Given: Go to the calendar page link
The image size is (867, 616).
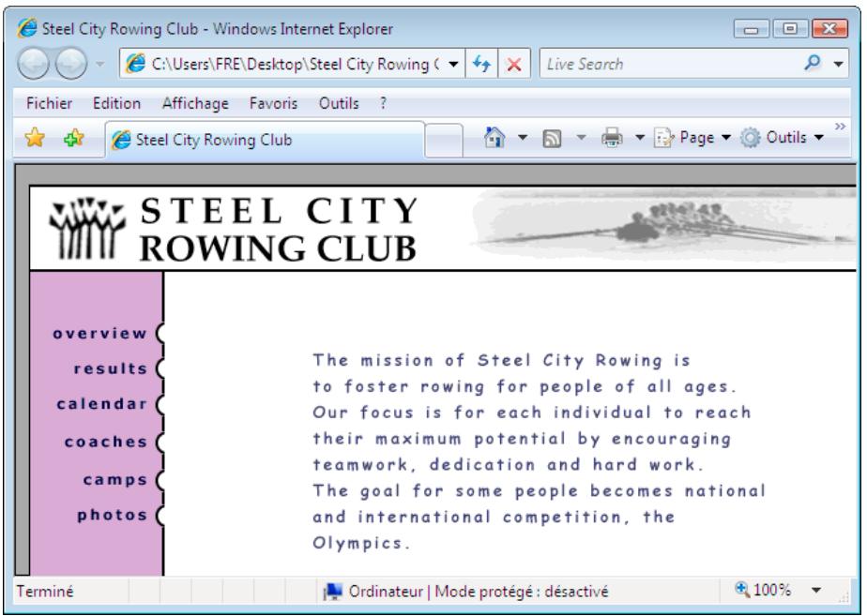Looking at the screenshot, I should coord(103,405).
